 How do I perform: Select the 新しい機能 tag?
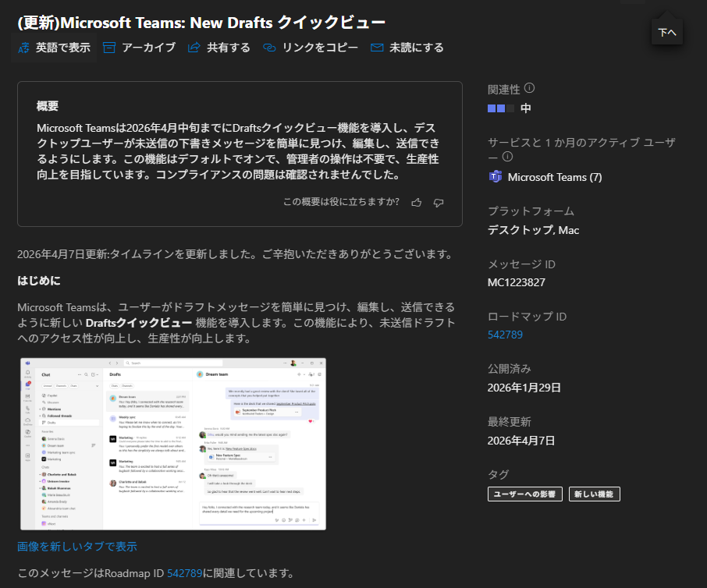(594, 494)
